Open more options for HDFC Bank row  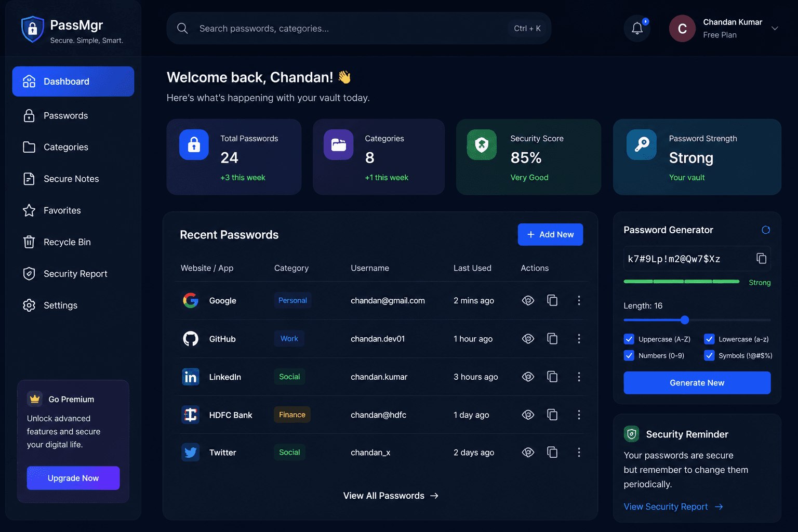[x=579, y=415]
